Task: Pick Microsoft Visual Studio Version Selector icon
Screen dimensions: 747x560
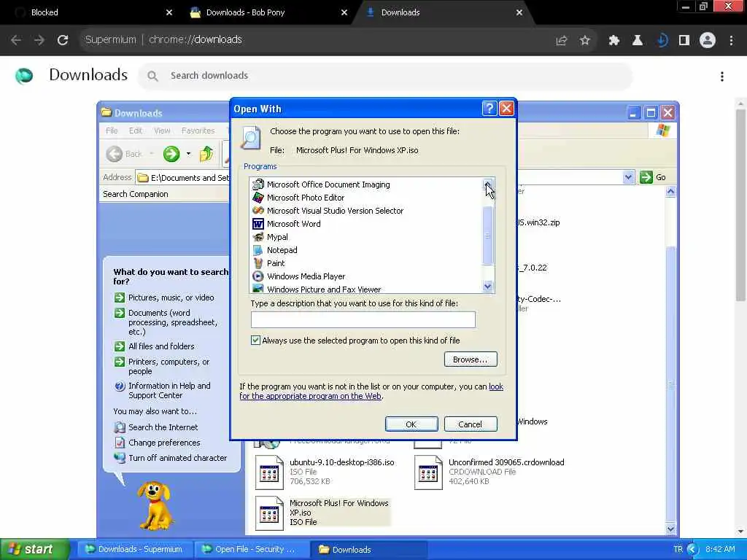Action: pyautogui.click(x=258, y=211)
